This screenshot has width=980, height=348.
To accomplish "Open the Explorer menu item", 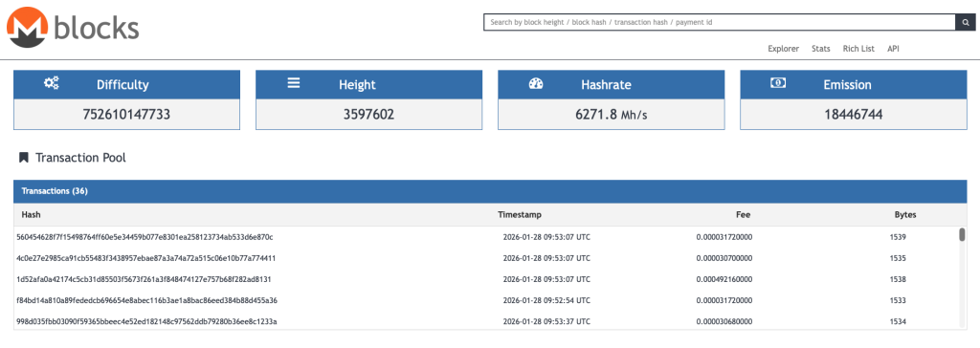I will pos(783,49).
